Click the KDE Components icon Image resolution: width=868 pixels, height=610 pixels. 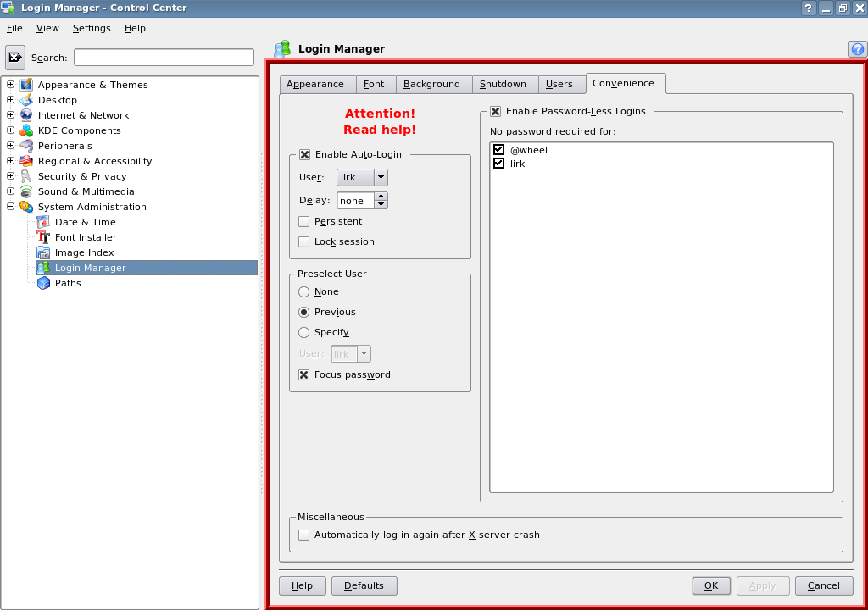pyautogui.click(x=26, y=130)
